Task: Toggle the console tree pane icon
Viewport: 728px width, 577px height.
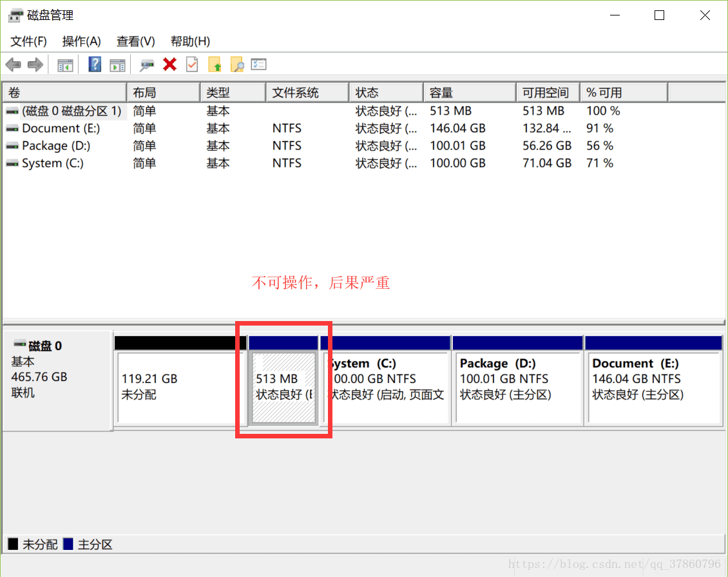Action: (66, 65)
